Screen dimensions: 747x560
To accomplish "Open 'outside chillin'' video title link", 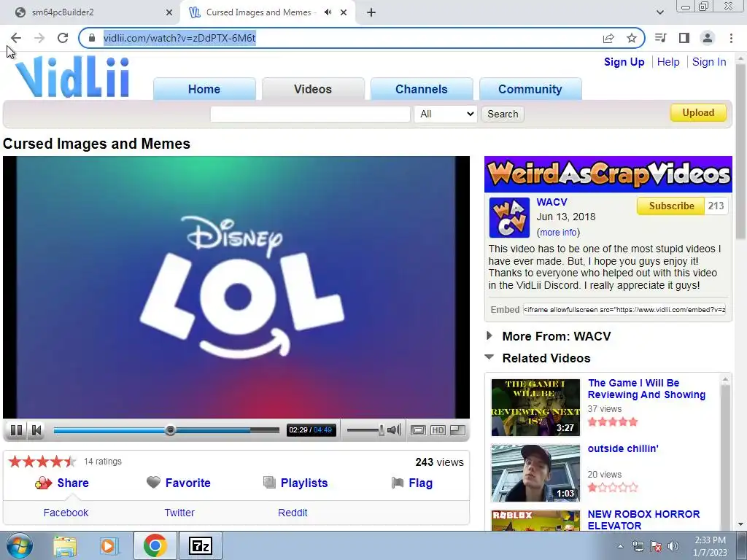I will coord(623,448).
